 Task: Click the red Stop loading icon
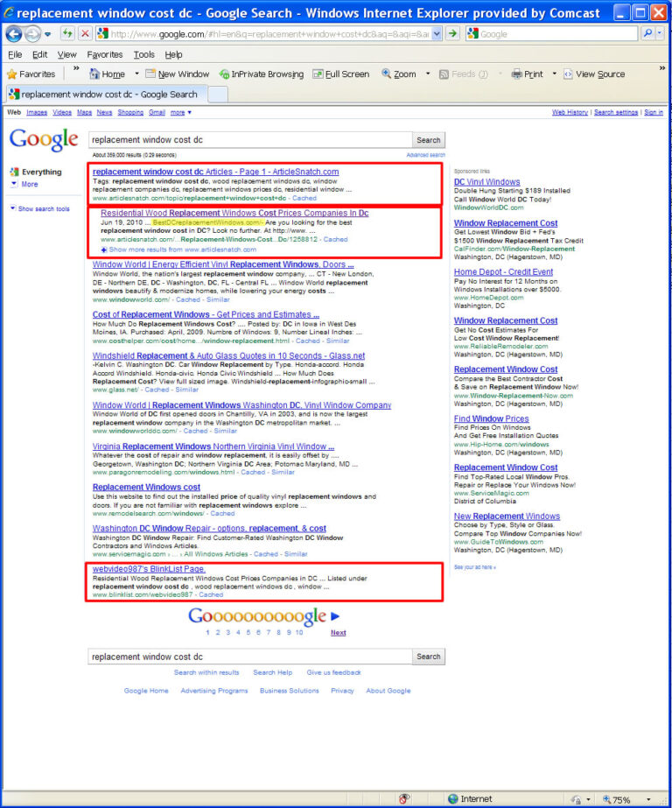pyautogui.click(x=86, y=34)
